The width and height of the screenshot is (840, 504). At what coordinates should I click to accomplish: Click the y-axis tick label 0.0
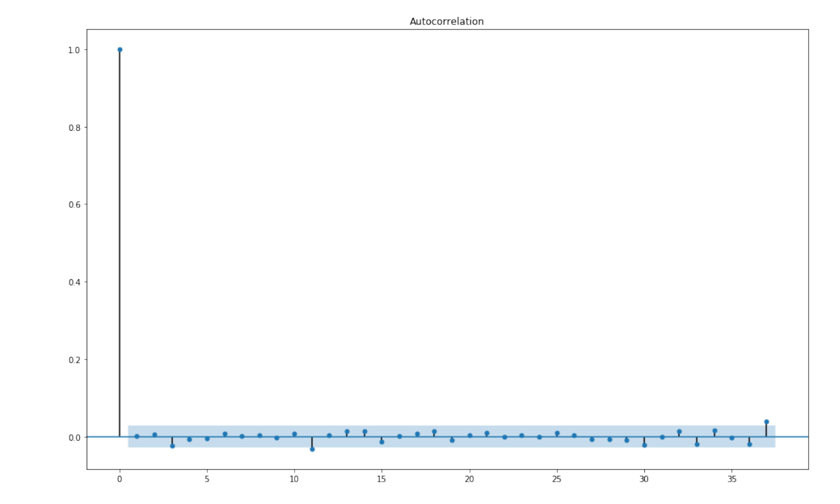tap(74, 438)
